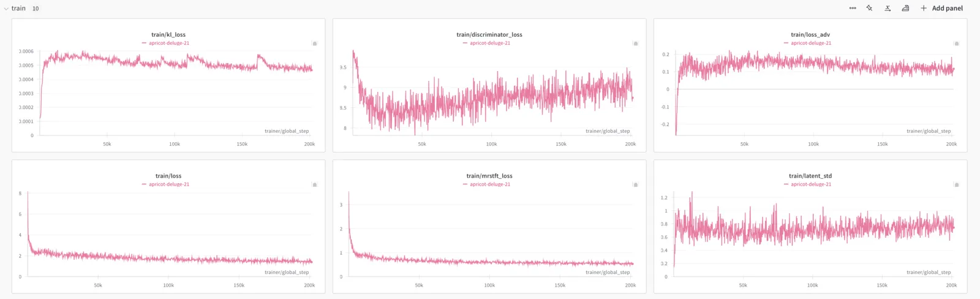
Task: Toggle apricot-deluge-21 legend in train/kl_loss
Action: (169, 43)
